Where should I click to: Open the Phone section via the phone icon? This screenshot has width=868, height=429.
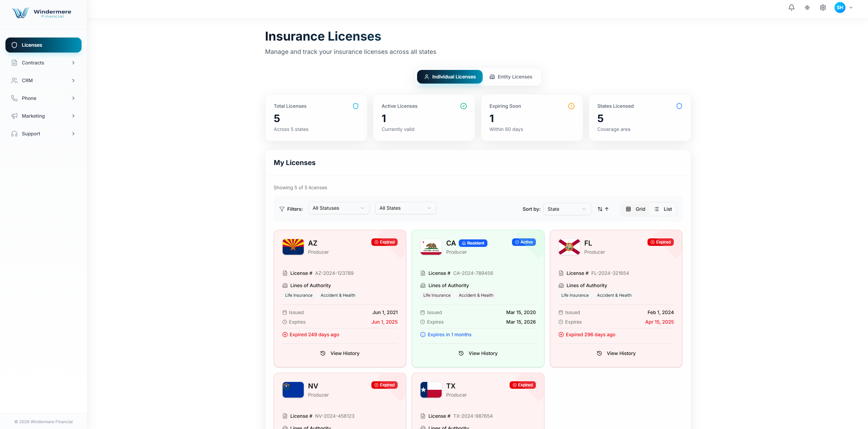(x=14, y=98)
